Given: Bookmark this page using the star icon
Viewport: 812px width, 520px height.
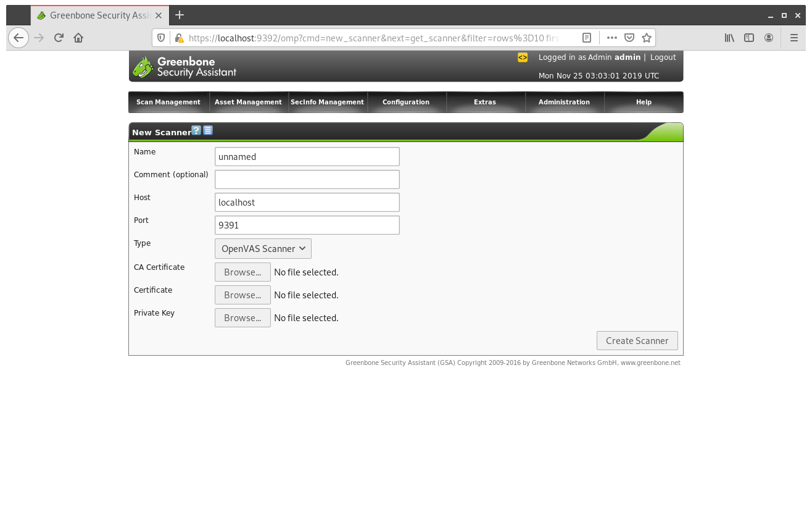Looking at the screenshot, I should click(x=646, y=38).
